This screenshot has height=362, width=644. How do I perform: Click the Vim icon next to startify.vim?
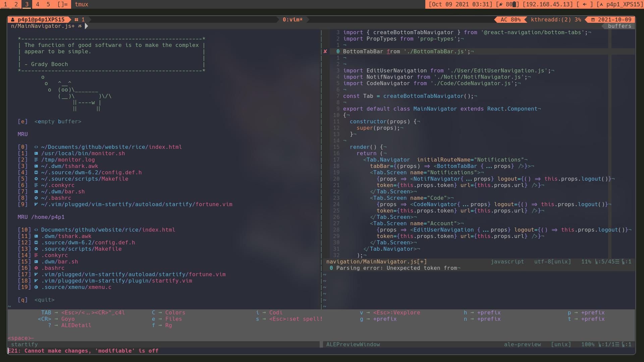coord(36,281)
